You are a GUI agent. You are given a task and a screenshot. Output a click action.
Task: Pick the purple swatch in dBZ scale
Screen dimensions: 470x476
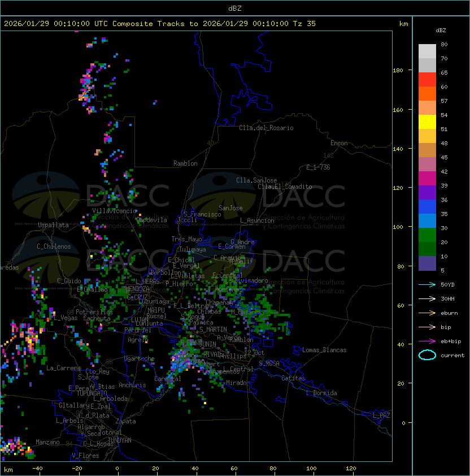pyautogui.click(x=427, y=192)
